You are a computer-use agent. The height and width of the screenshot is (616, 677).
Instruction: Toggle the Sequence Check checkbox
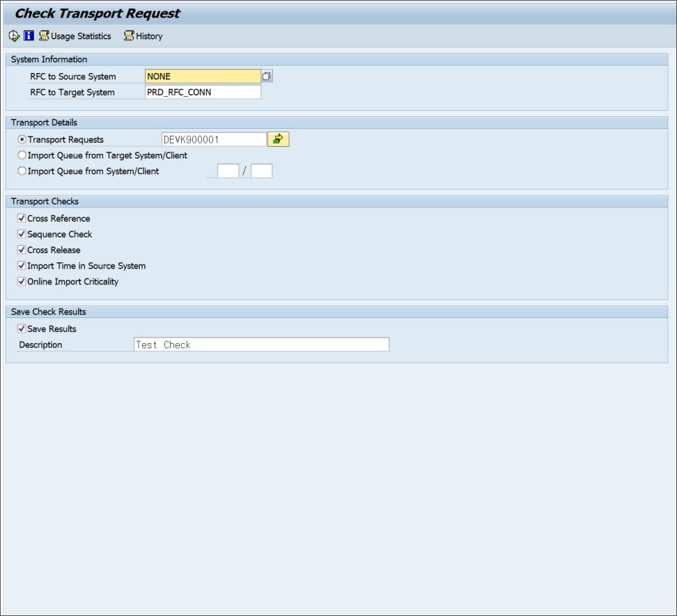[22, 235]
